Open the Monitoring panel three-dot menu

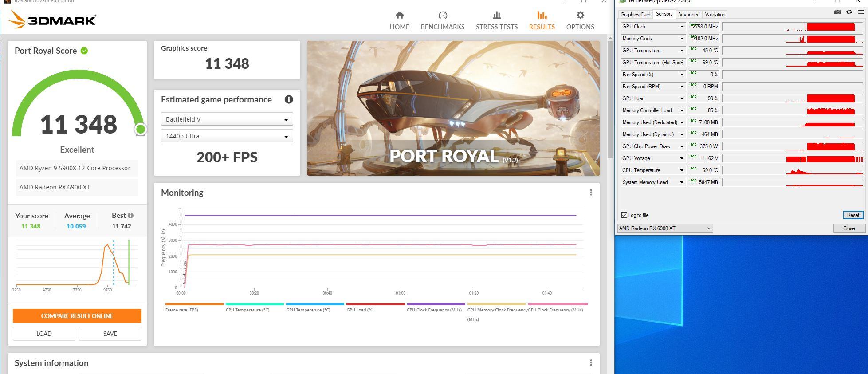pyautogui.click(x=591, y=192)
